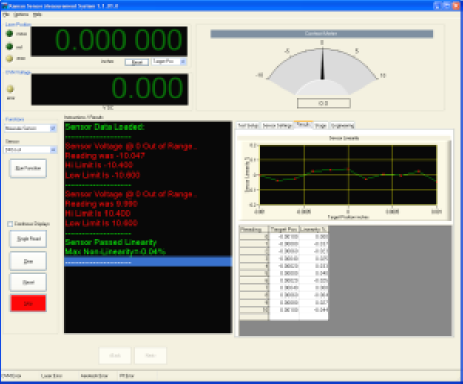Screen dimensions: 463x384
Task: Click the Sensor Linearity chart plot area
Action: point(348,175)
